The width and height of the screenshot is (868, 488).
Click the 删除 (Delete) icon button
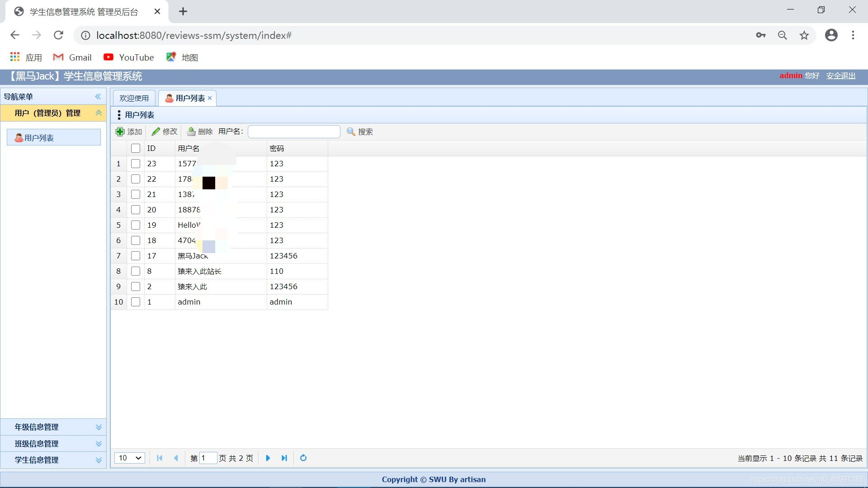click(192, 131)
